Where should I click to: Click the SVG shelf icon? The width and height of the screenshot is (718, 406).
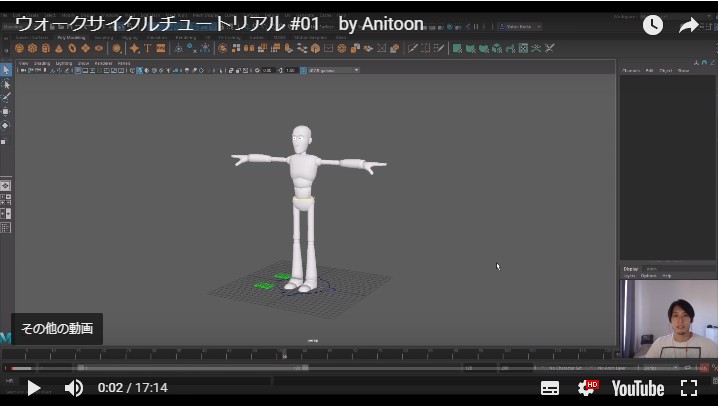click(161, 48)
